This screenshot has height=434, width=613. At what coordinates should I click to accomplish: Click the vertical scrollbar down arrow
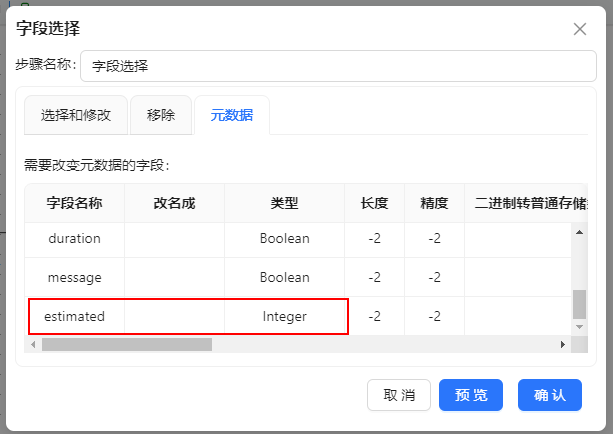[x=579, y=327]
